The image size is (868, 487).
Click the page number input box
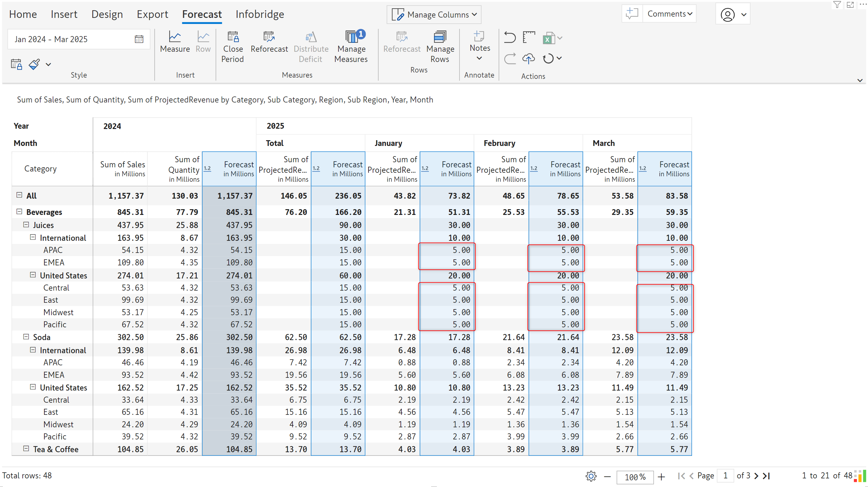tap(725, 476)
